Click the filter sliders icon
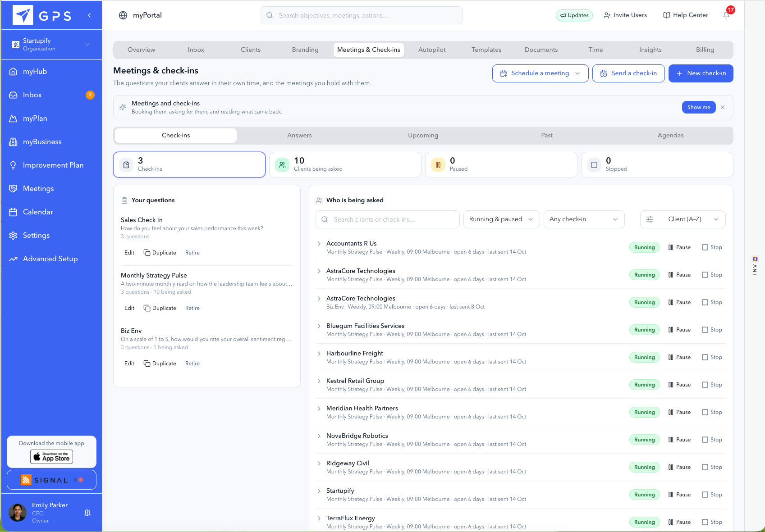The image size is (765, 532). [650, 219]
